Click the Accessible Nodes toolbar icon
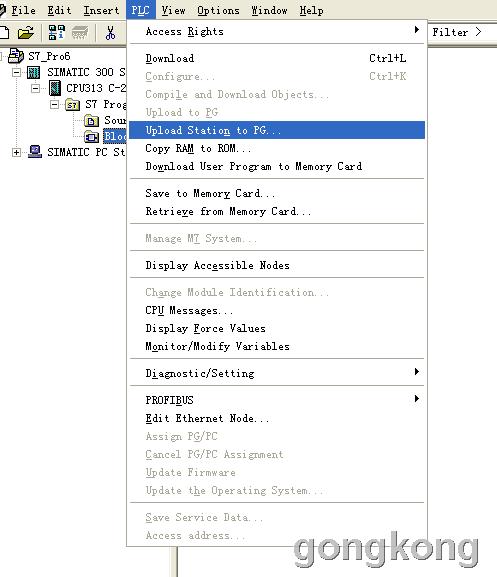 pos(57,33)
